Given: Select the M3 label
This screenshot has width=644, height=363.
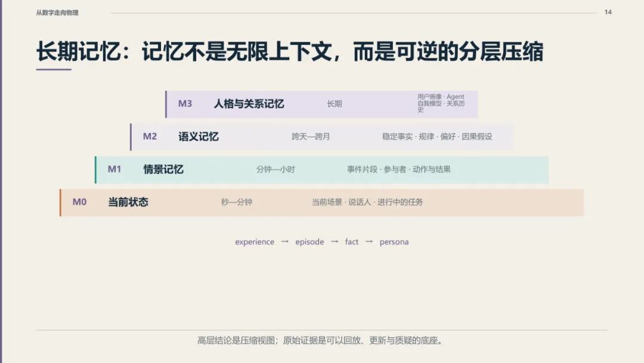Looking at the screenshot, I should pyautogui.click(x=185, y=104).
